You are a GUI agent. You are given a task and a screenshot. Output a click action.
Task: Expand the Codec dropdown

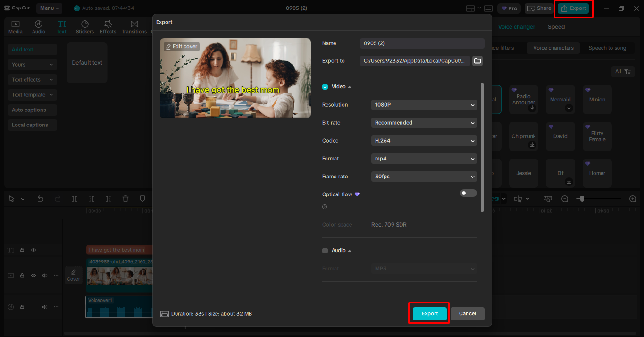pyautogui.click(x=423, y=140)
